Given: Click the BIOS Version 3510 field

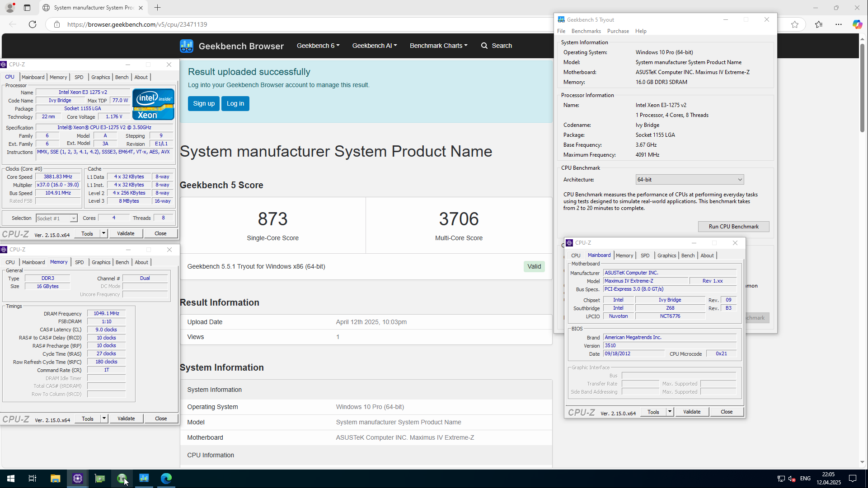Looking at the screenshot, I should (670, 345).
